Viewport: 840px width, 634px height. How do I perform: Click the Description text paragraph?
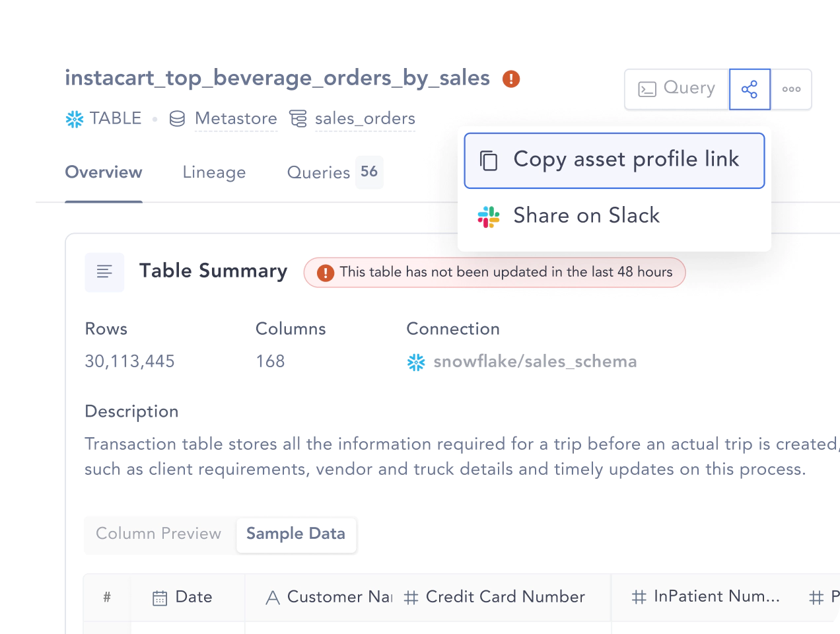point(462,456)
